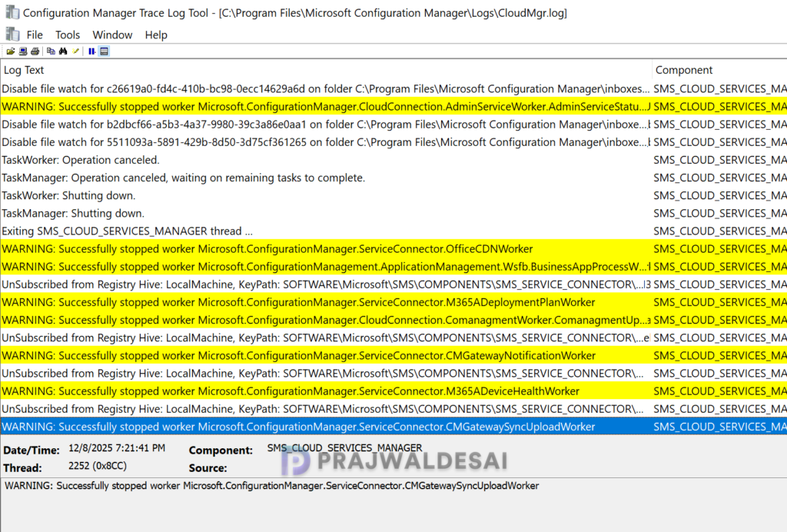
Task: Click Component cell of OfficeCDNWorker row
Action: click(x=719, y=249)
